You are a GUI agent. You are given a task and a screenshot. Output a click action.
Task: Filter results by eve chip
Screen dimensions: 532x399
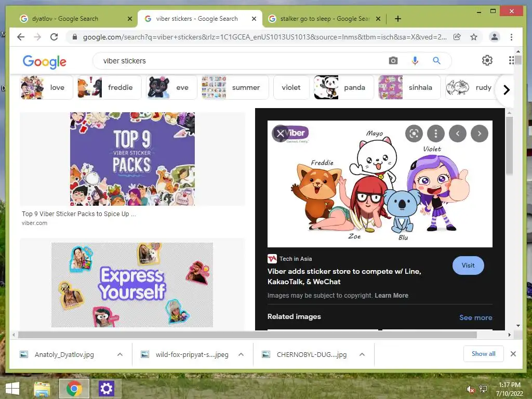click(x=171, y=87)
